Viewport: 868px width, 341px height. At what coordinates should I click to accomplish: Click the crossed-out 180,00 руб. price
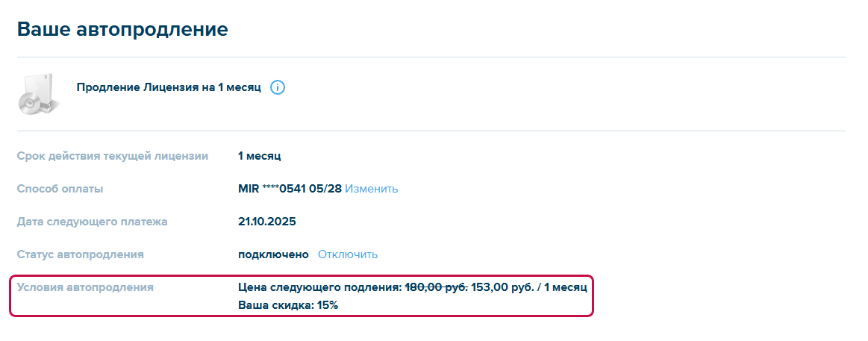pos(437,287)
